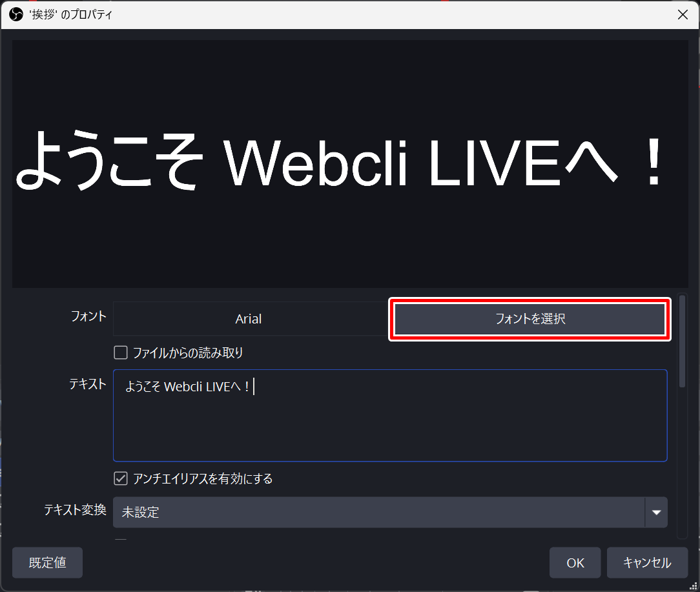Click the Arial font name display
The width and height of the screenshot is (700, 592).
point(249,319)
